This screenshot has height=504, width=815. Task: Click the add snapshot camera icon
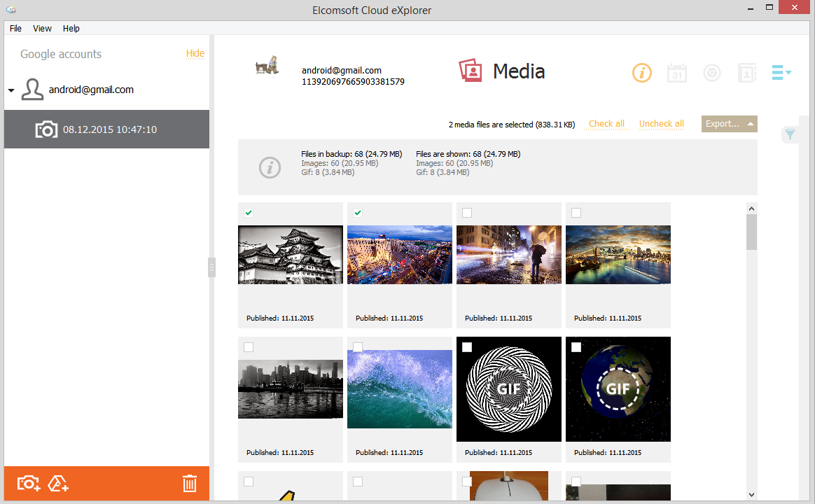click(x=29, y=483)
